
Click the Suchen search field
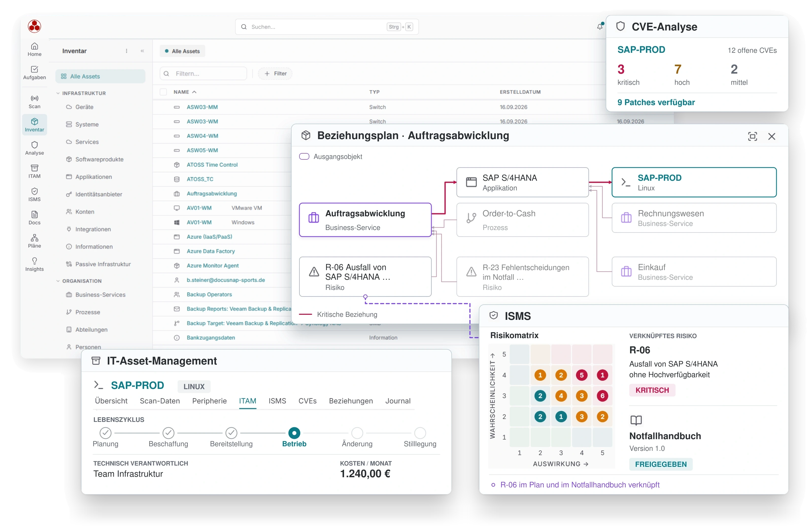point(327,27)
